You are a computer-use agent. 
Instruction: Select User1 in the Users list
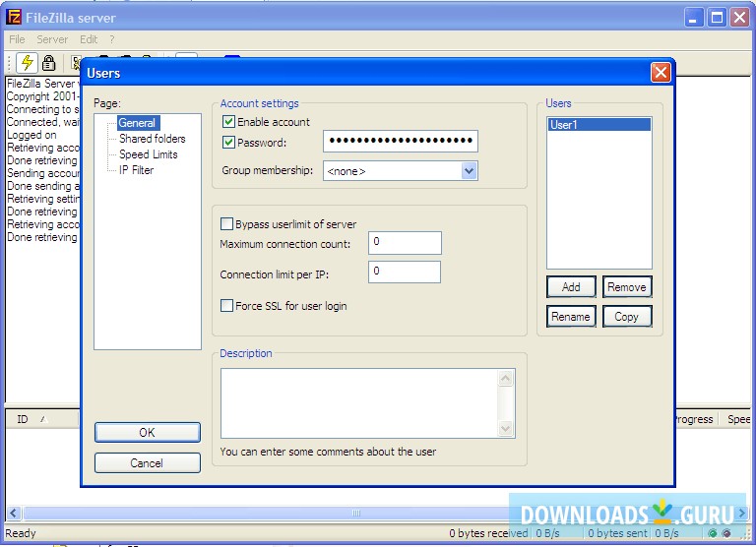coord(599,125)
